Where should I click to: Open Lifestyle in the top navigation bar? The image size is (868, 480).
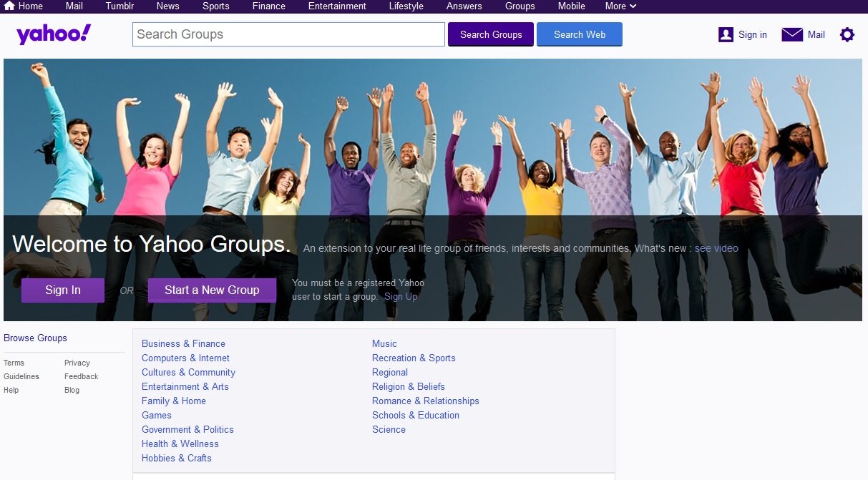[406, 6]
